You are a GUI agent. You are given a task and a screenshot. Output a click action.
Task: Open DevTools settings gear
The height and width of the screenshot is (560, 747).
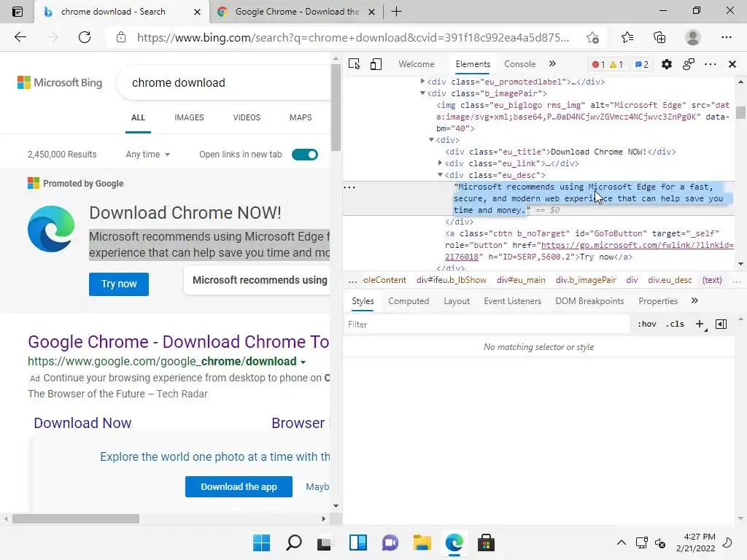[x=667, y=64]
